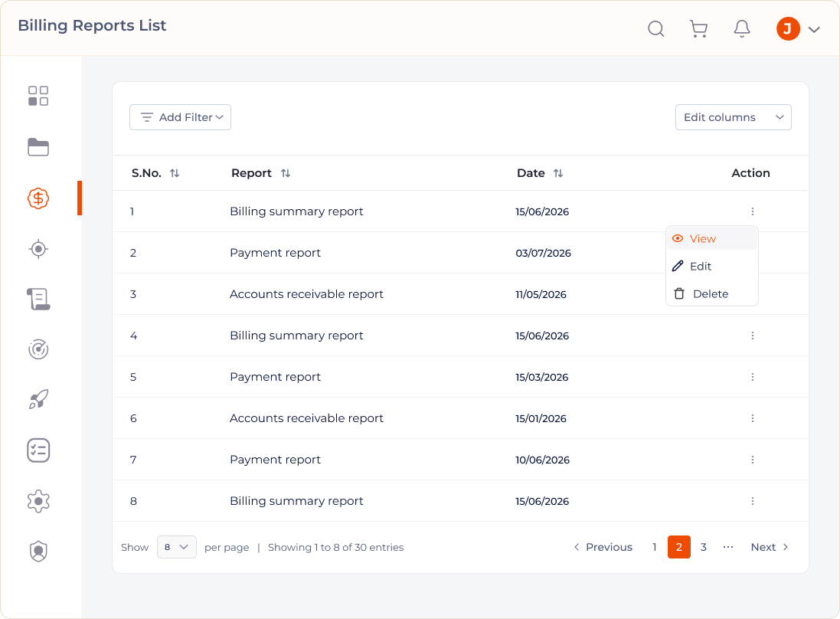This screenshot has height=619, width=840.
Task: Open the target crosshair icon in sidebar
Action: click(38, 249)
